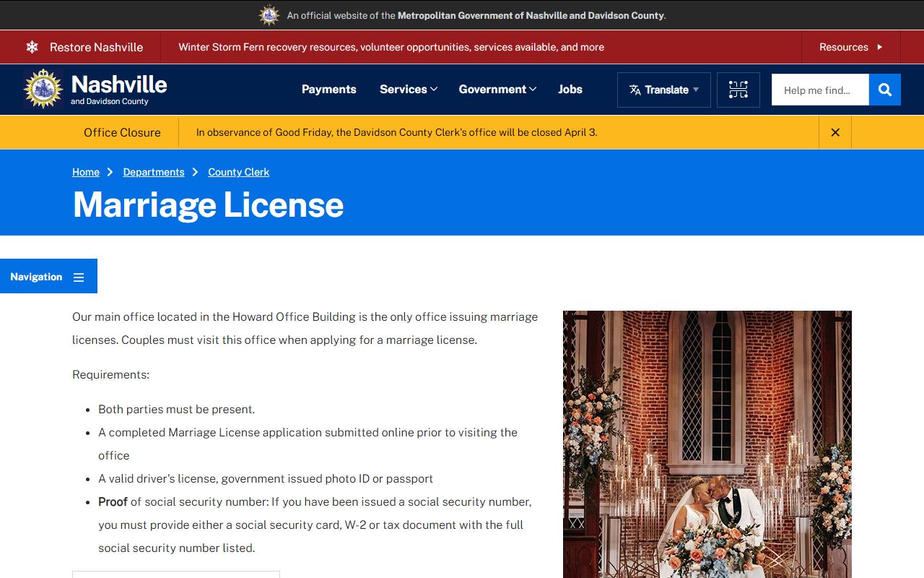The height and width of the screenshot is (578, 924).
Task: Click the magnifying glass search button
Action: pos(885,90)
